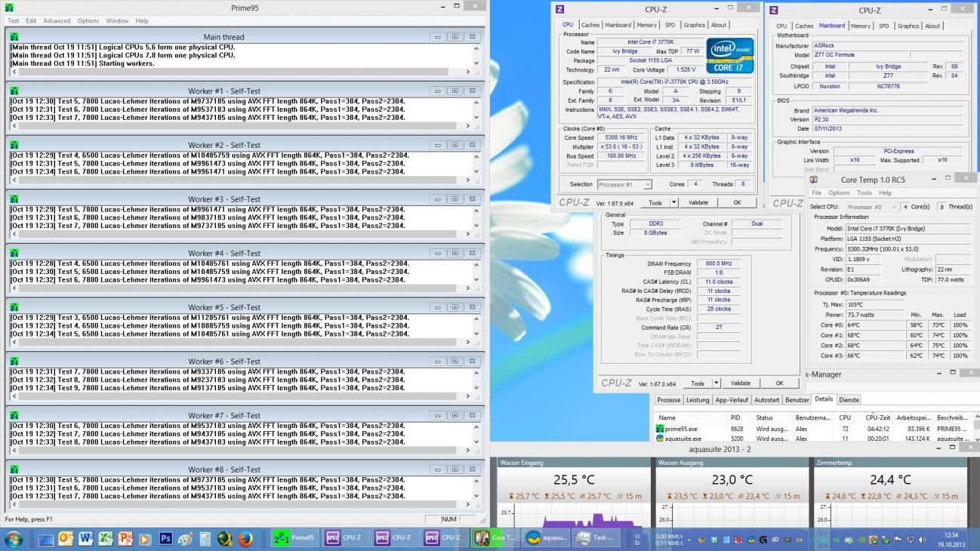This screenshot has height=551, width=980.
Task: Launch PowerPoint from the taskbar
Action: click(x=125, y=539)
